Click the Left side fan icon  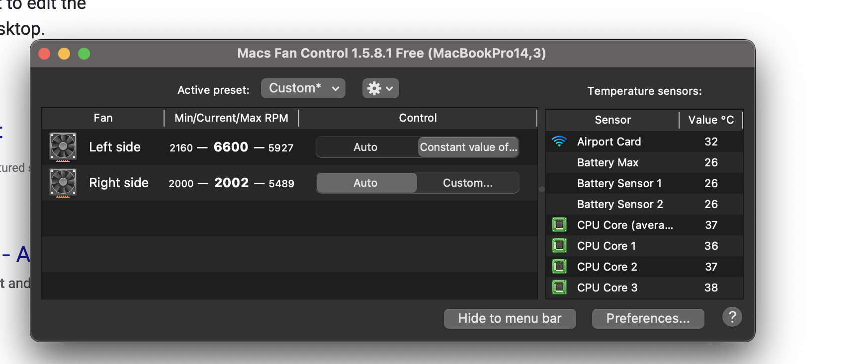click(x=63, y=146)
